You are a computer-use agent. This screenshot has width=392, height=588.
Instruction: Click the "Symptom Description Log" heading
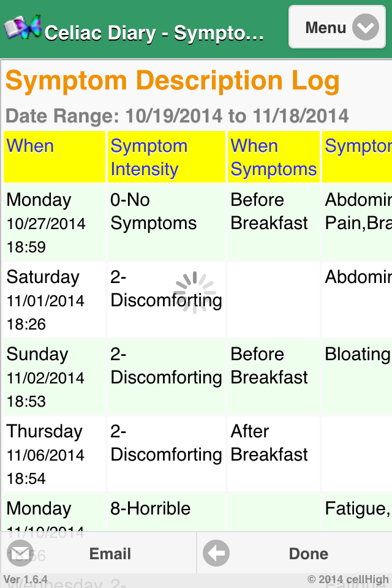point(172,81)
